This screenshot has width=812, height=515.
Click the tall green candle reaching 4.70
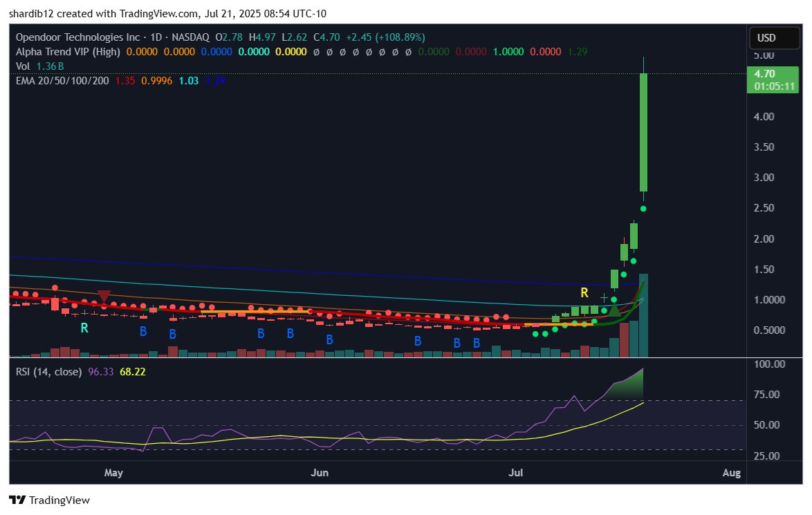point(644,133)
